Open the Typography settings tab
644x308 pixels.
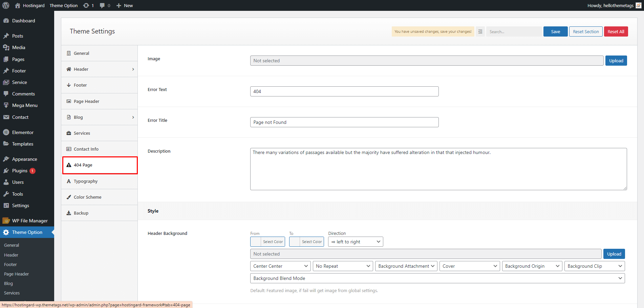tap(99, 181)
